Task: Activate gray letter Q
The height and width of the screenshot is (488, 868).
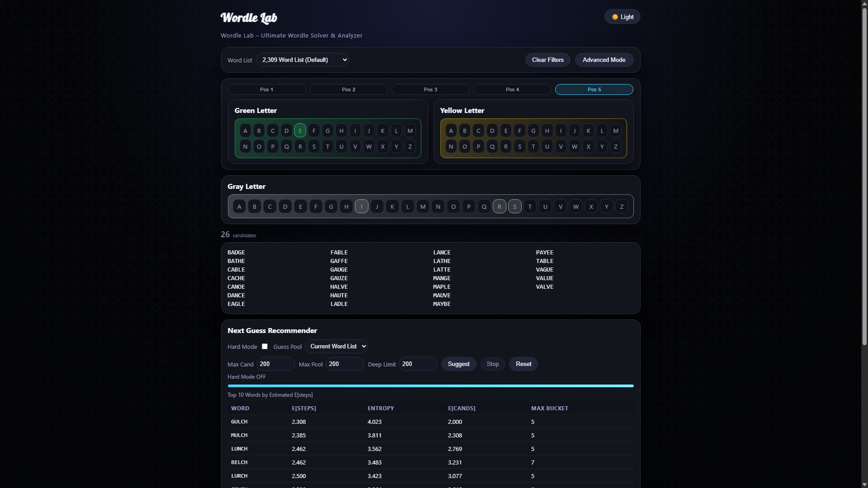Action: [484, 206]
